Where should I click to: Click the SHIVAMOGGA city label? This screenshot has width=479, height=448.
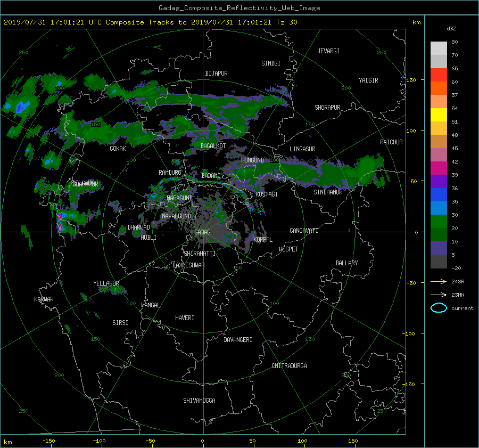click(199, 400)
